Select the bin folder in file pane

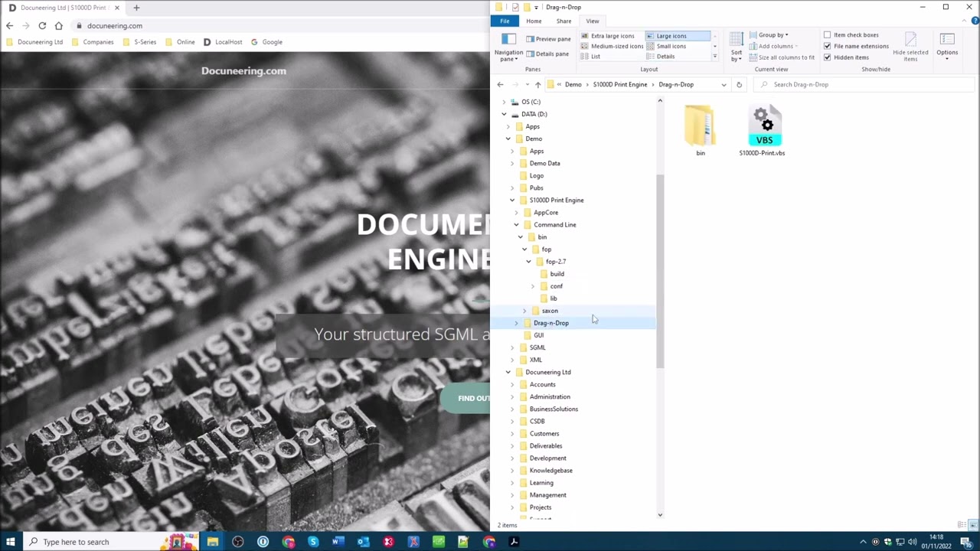701,131
